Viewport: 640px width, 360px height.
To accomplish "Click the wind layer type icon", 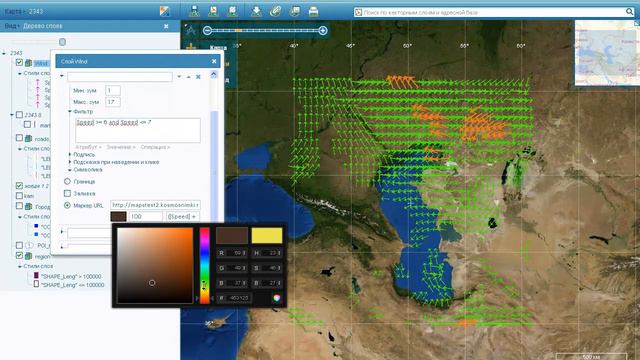I will [29, 63].
